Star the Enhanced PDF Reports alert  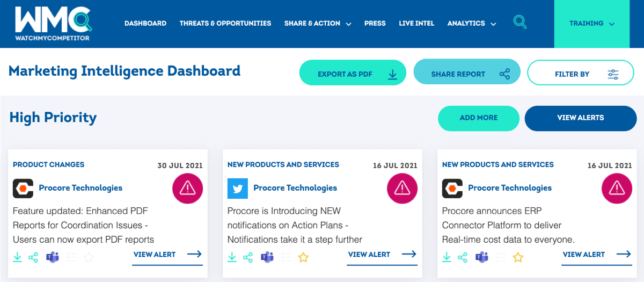(89, 257)
